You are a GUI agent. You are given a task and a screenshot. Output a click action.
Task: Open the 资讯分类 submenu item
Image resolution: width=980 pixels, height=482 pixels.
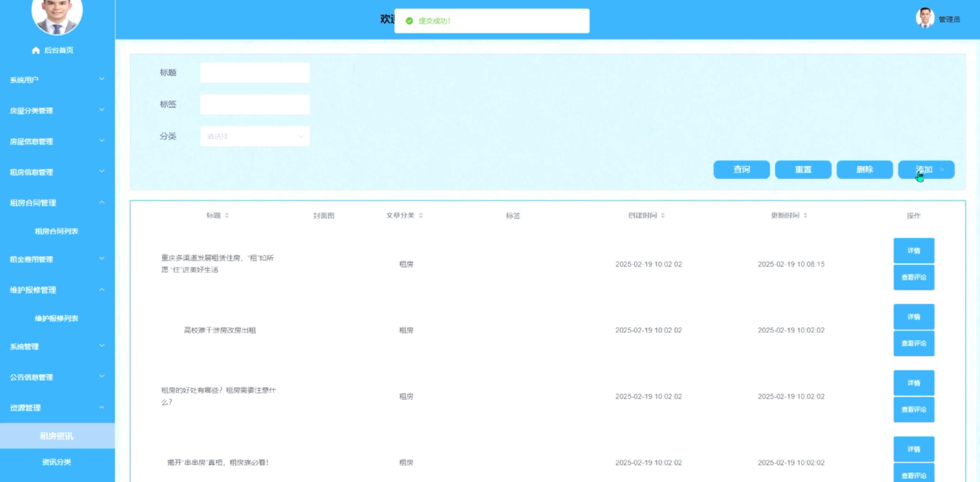point(56,462)
